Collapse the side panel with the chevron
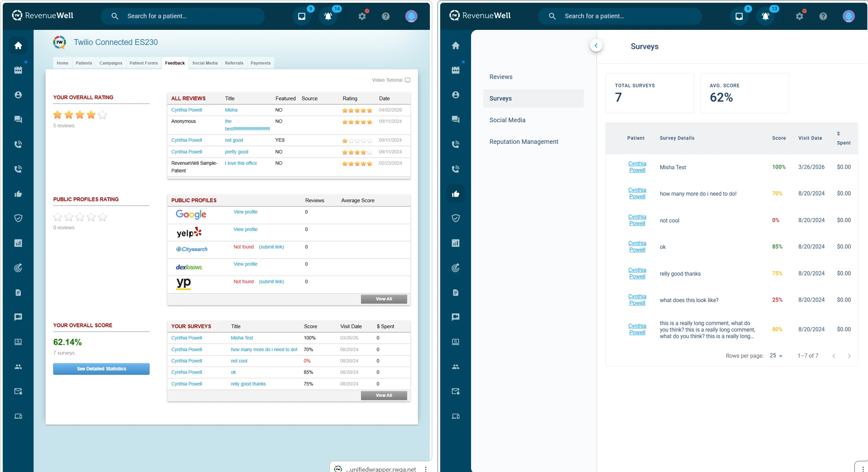The height and width of the screenshot is (472, 868). pyautogui.click(x=596, y=46)
